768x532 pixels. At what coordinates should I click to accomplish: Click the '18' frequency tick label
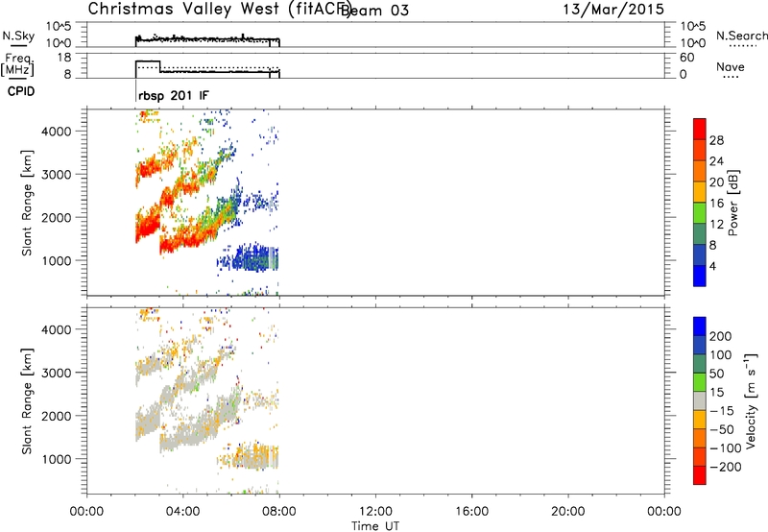click(x=64, y=58)
